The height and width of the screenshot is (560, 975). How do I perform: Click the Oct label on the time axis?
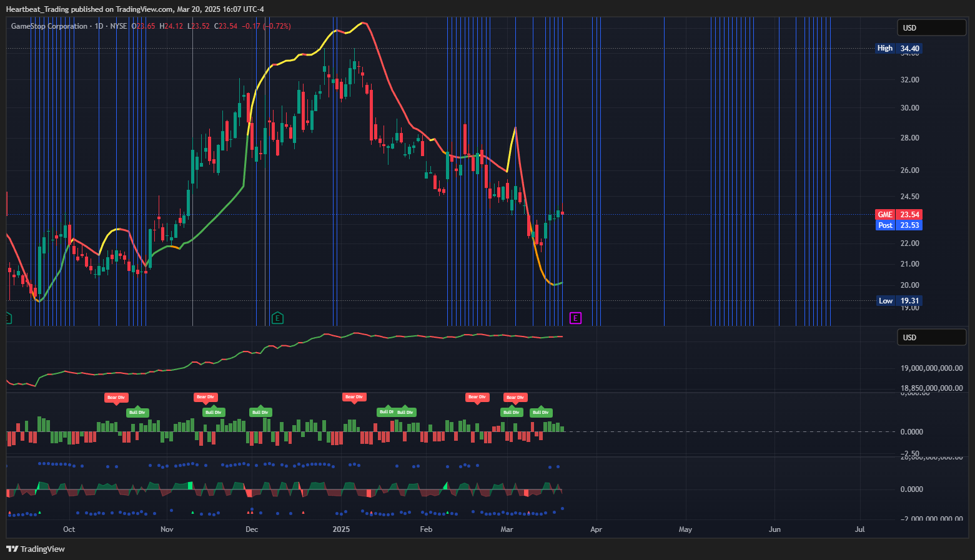pyautogui.click(x=69, y=529)
